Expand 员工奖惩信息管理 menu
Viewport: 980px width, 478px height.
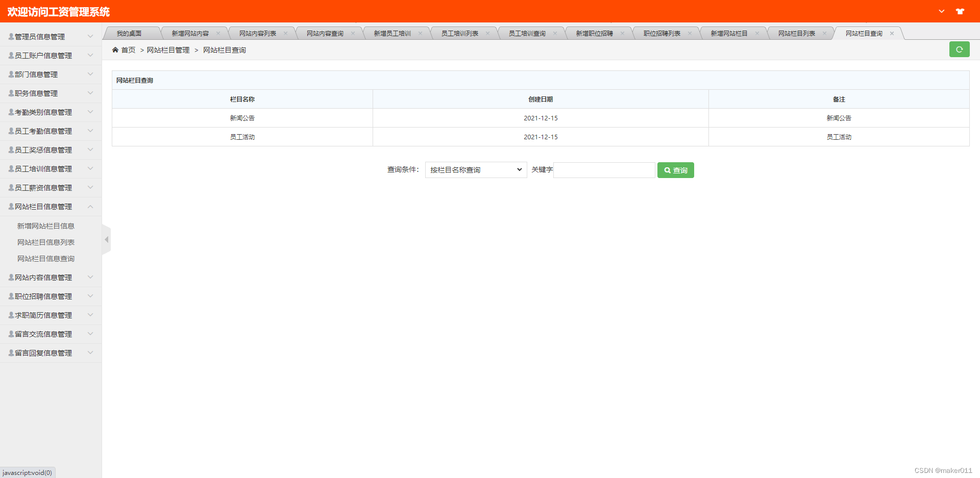[x=51, y=150]
